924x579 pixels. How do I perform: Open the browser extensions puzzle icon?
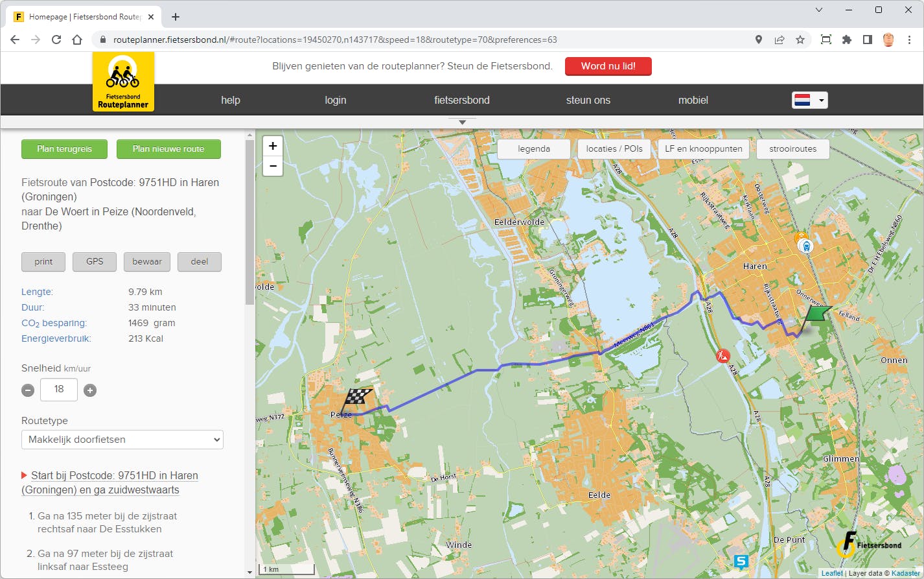[x=846, y=40]
